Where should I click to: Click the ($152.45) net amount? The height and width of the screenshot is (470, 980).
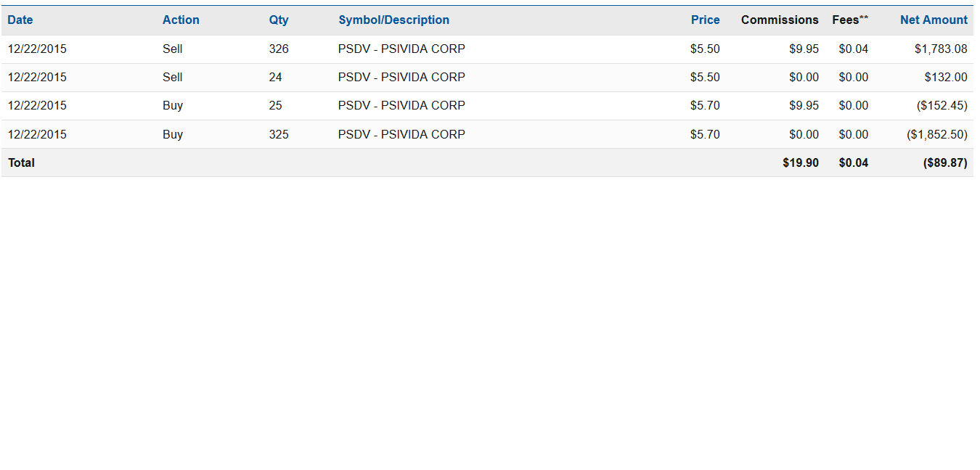click(x=942, y=106)
